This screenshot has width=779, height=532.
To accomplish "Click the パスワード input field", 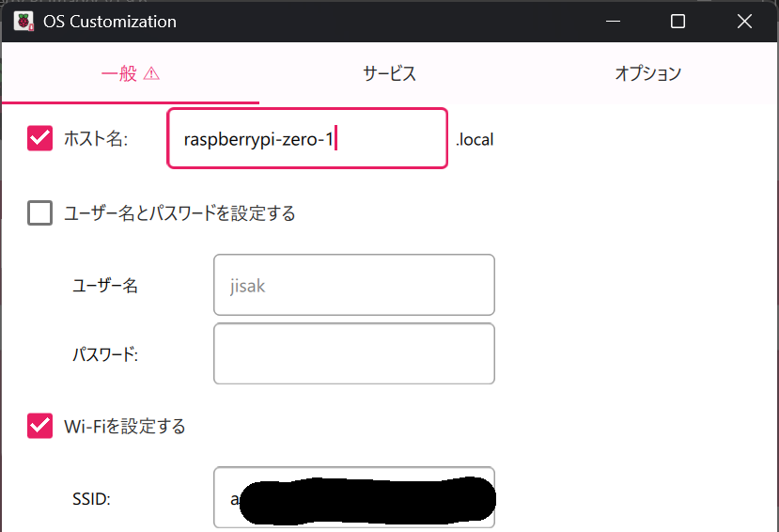I will (354, 353).
